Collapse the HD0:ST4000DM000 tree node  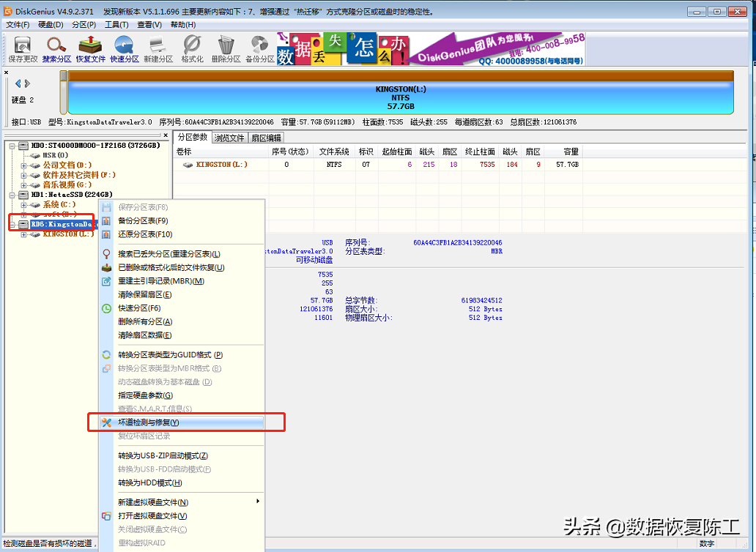[x=12, y=146]
